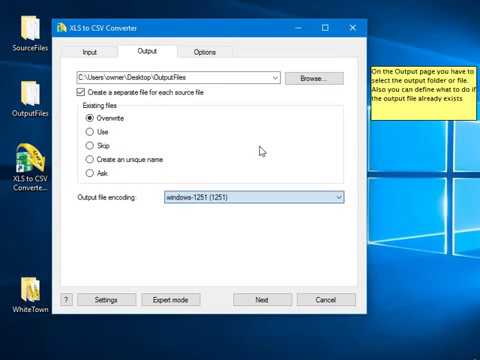Click the Browse button

point(314,78)
